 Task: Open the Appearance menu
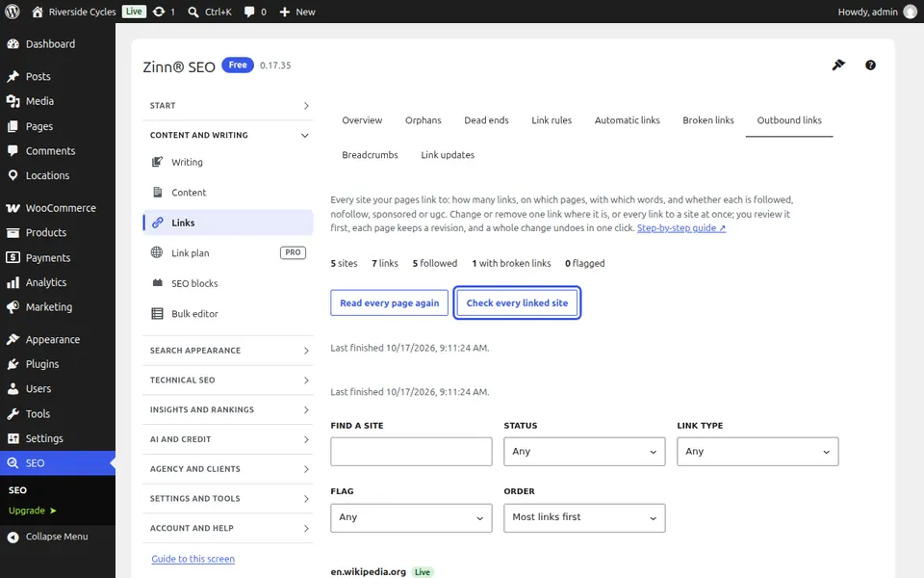point(58,339)
